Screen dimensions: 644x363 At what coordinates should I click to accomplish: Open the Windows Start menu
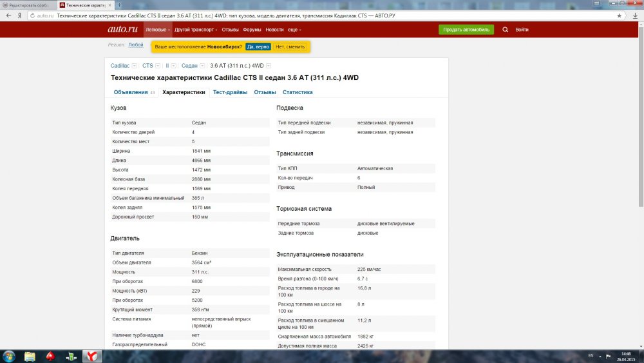point(9,356)
